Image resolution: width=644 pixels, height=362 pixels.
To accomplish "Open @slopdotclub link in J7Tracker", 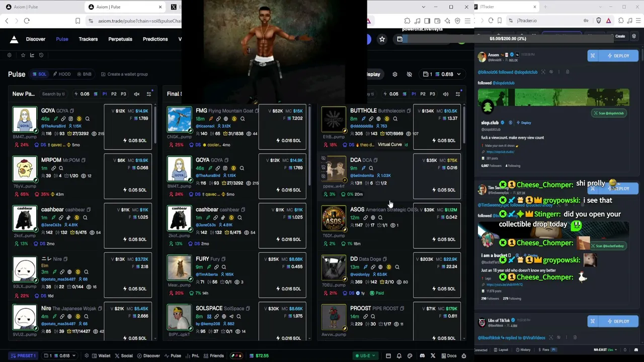I will pos(503,83).
